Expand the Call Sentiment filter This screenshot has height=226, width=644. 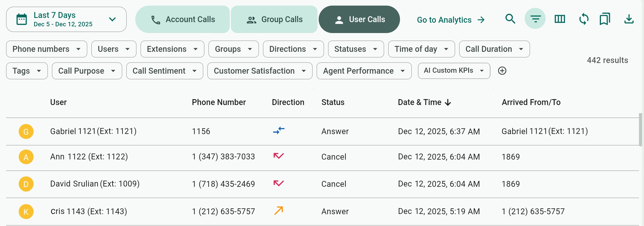tap(165, 71)
